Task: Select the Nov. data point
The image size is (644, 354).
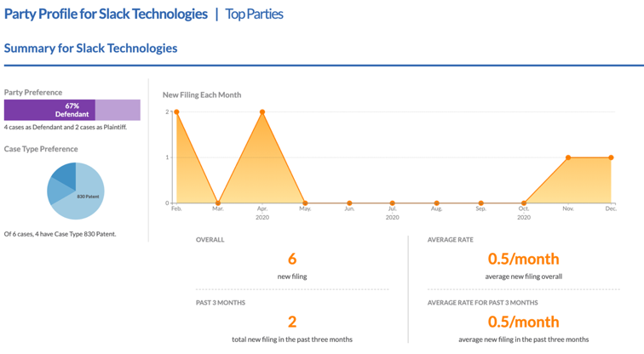Action: pos(568,157)
